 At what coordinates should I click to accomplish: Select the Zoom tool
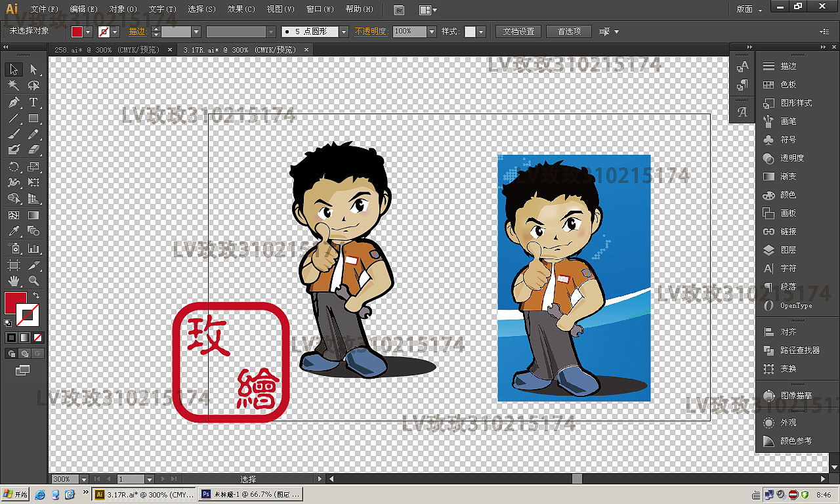[33, 281]
